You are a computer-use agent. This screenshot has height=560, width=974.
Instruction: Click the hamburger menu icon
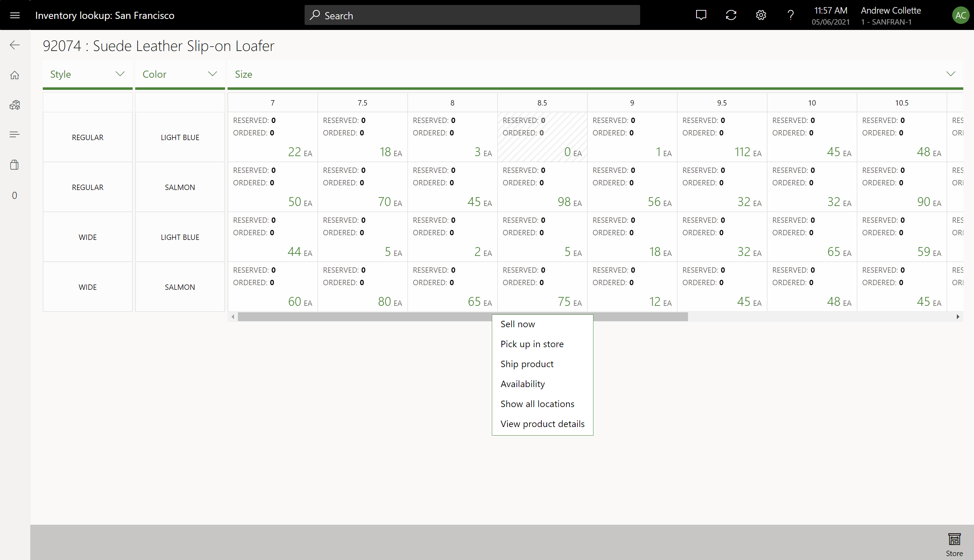15,15
